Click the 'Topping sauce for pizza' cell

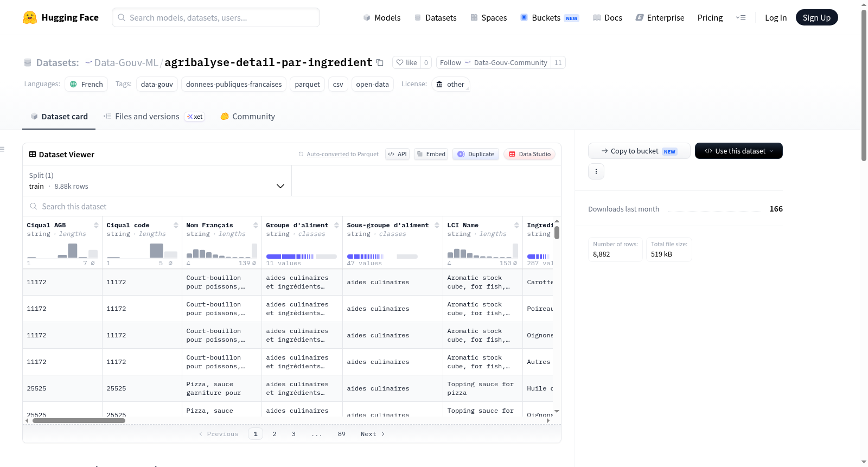click(x=482, y=388)
